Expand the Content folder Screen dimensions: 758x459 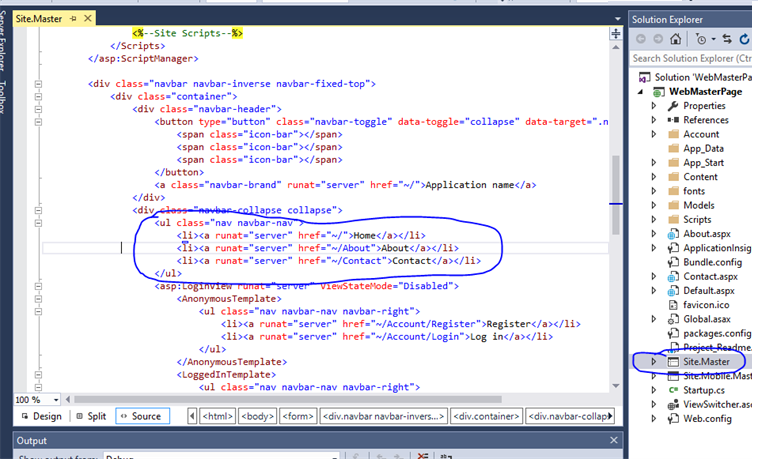(x=654, y=177)
